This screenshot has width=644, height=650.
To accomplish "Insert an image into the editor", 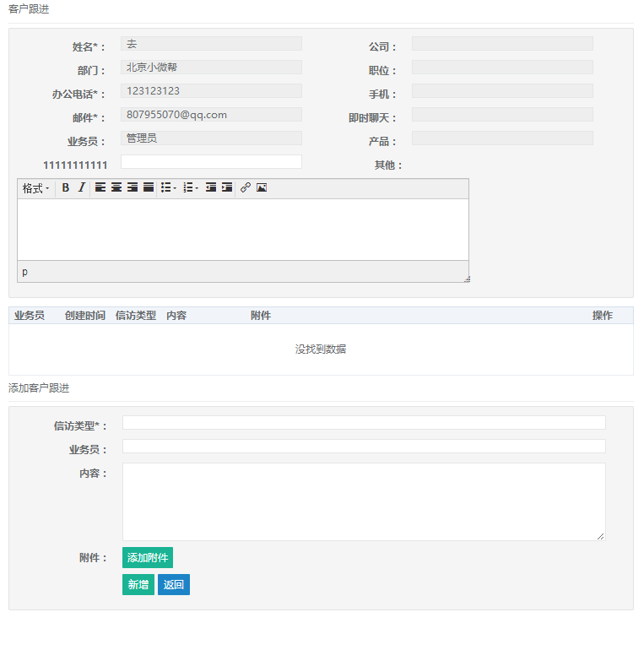I will [262, 187].
